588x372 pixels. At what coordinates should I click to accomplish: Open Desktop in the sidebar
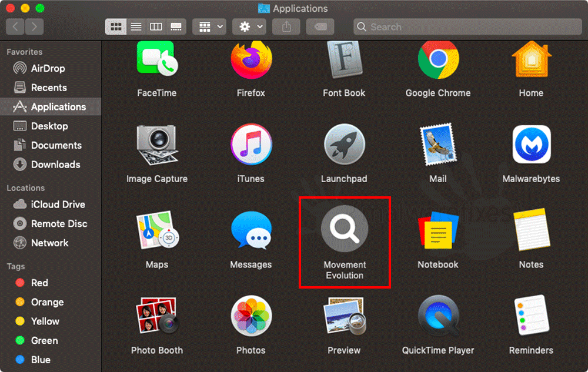coord(51,126)
